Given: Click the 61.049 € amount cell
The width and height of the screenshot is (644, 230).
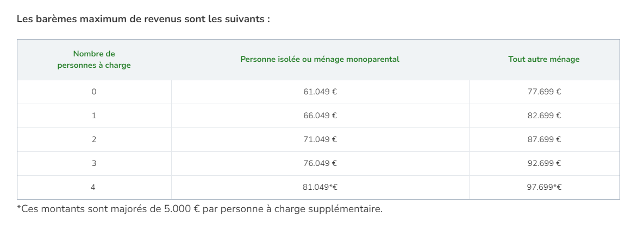Looking at the screenshot, I should tap(320, 92).
